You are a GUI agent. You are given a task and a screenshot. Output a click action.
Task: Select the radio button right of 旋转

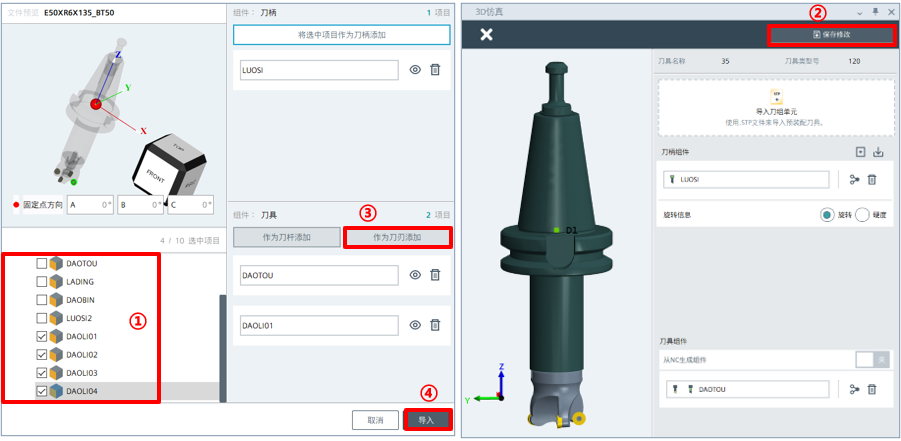863,215
